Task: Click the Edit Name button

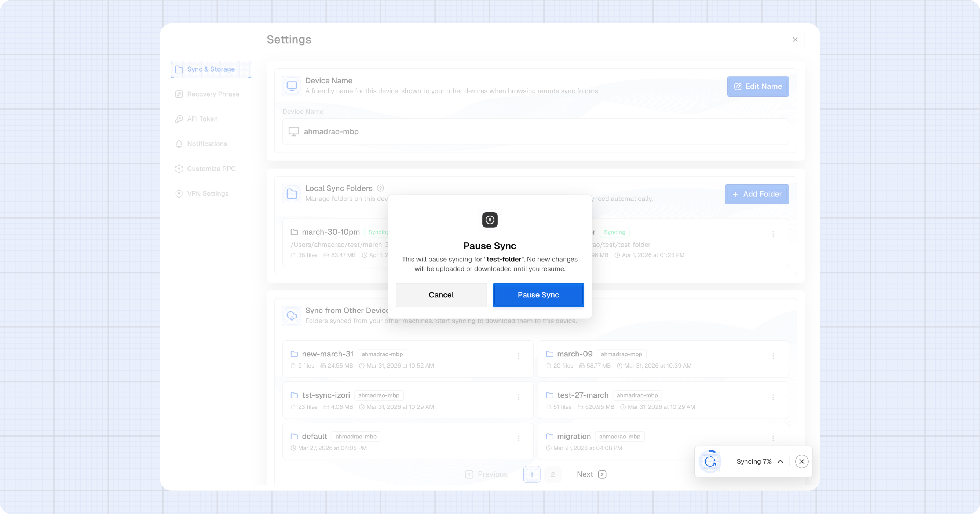Action: 757,86
